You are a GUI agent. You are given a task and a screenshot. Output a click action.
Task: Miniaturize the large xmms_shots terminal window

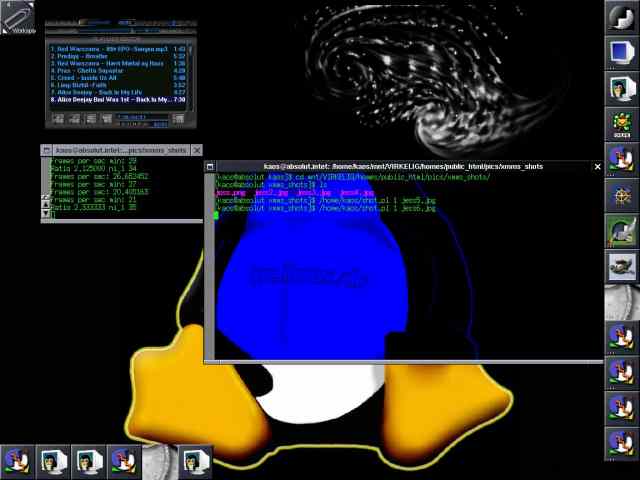coord(210,167)
